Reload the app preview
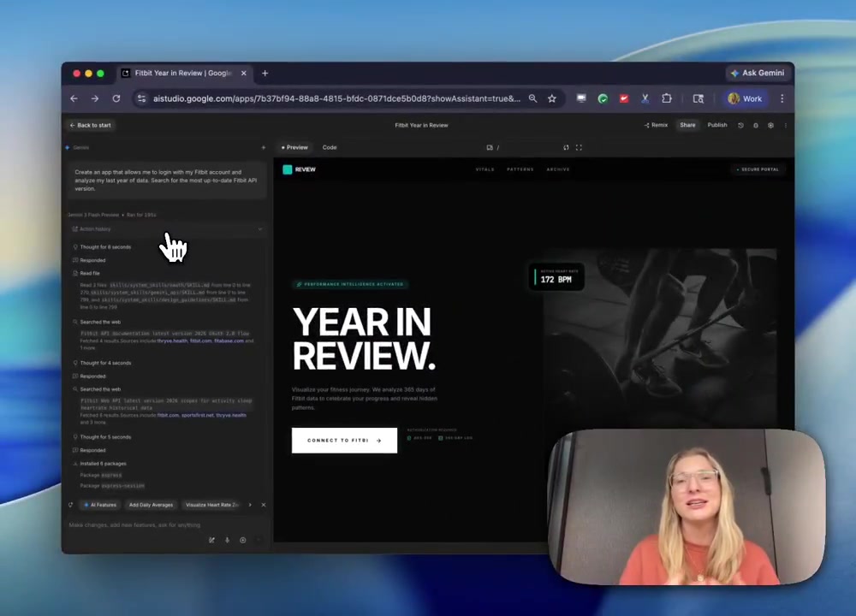Viewport: 856px width, 616px height. (566, 148)
